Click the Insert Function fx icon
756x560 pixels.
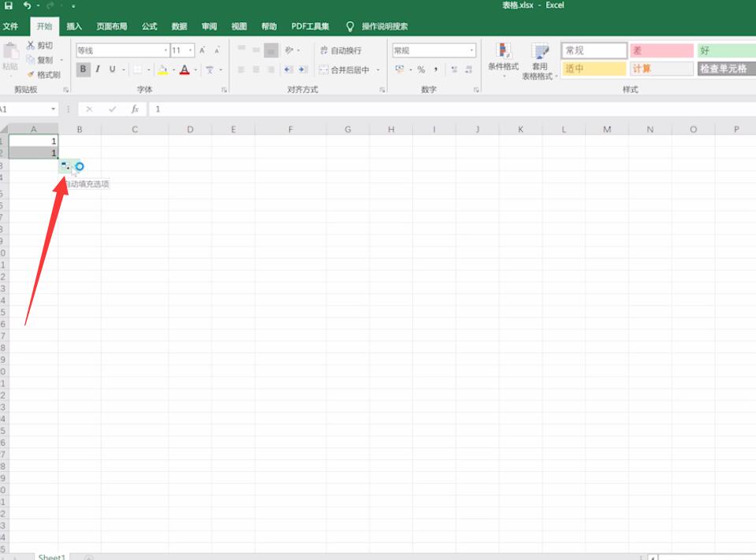pos(135,109)
